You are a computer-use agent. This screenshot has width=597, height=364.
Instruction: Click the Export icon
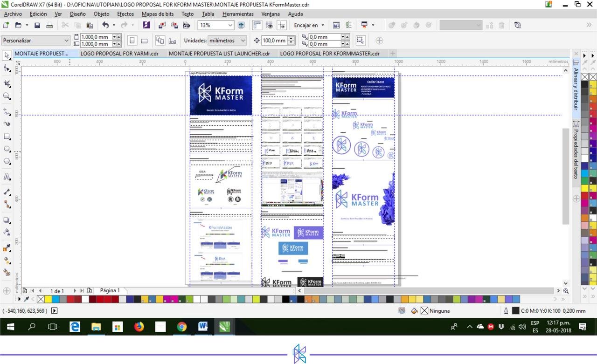[x=174, y=25]
